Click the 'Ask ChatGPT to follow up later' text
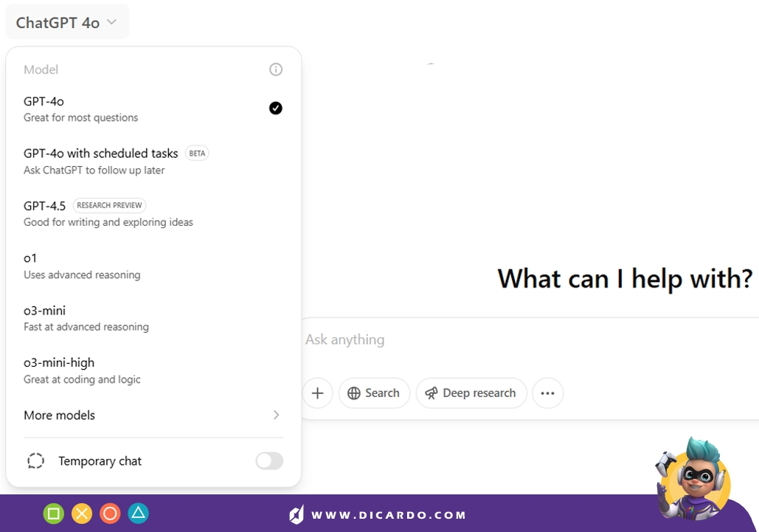759x532 pixels. (x=94, y=170)
